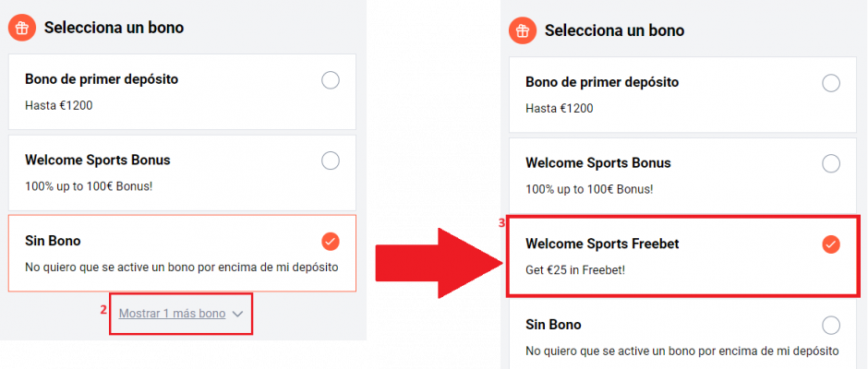Click Welcome Sports Bonus title in right panel

click(x=597, y=163)
